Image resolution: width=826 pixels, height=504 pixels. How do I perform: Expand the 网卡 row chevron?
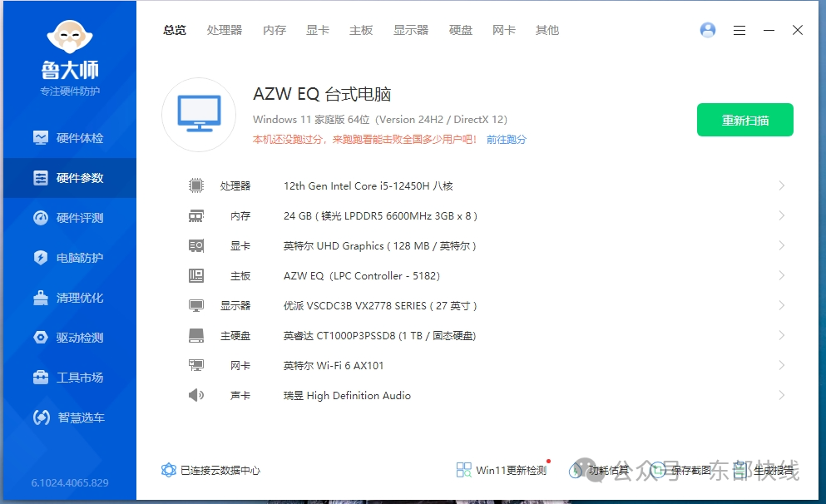(x=782, y=365)
